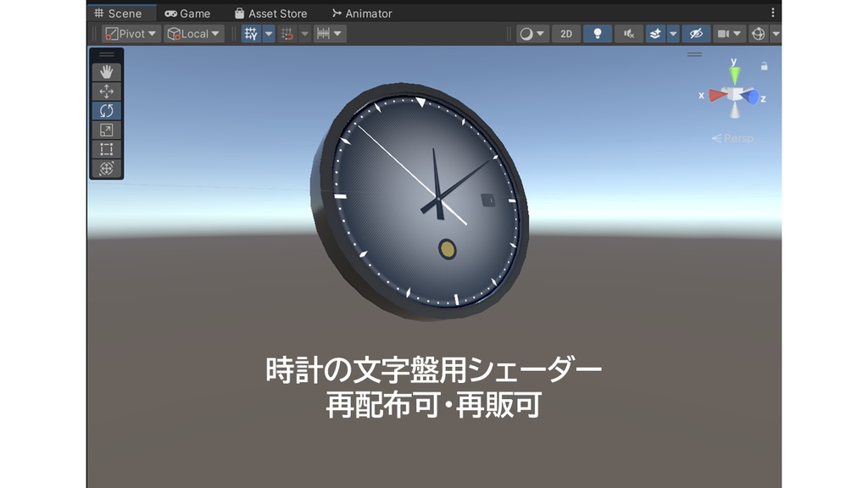
Task: Select the Rotate tool
Action: 105,110
